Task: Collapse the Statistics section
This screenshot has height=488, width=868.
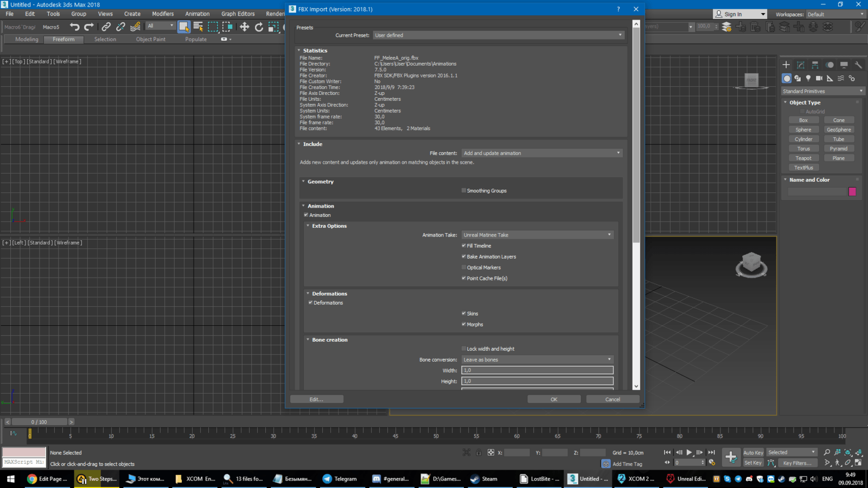Action: tap(299, 50)
